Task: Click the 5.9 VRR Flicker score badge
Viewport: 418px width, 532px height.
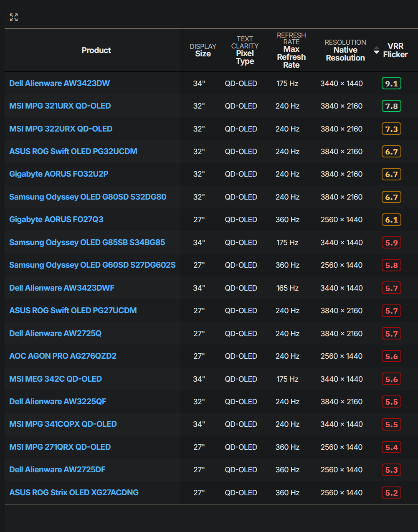Action: [x=391, y=243]
